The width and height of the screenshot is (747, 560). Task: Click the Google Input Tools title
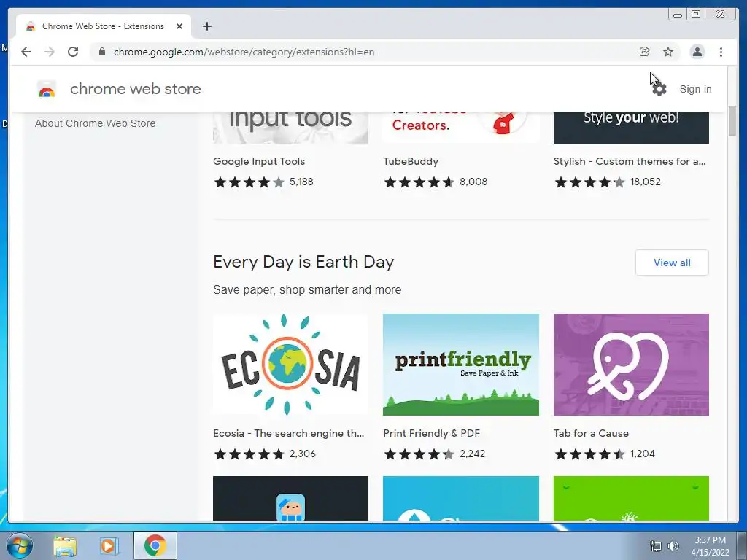259,161
